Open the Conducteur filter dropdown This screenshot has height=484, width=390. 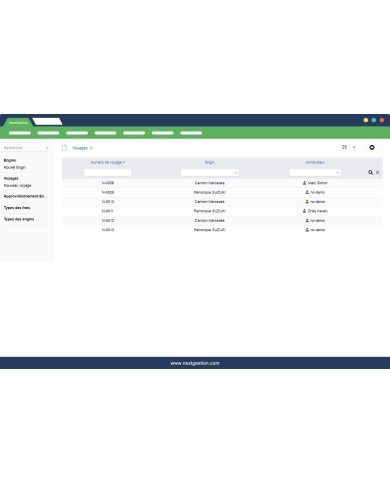pyautogui.click(x=315, y=172)
